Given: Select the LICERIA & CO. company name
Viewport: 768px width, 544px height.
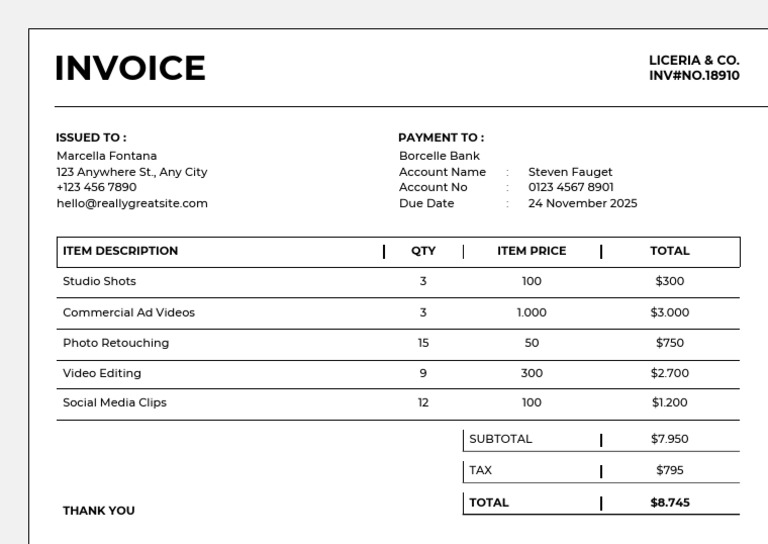Looking at the screenshot, I should [694, 60].
